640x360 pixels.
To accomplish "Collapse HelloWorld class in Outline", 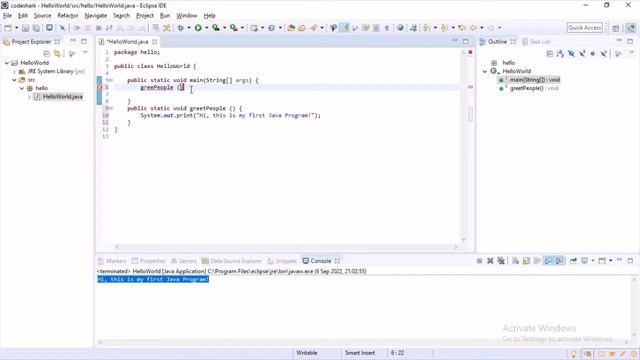I will (x=484, y=71).
